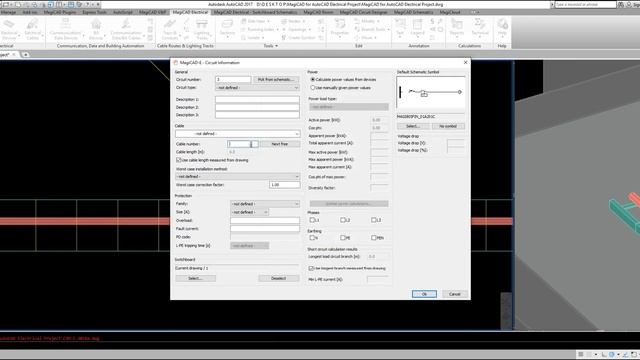
Task: Toggle Use longest branch measured from drawing
Action: coord(311,269)
